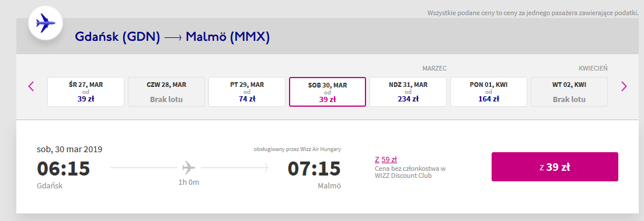The width and height of the screenshot is (644, 221).
Task: Click departure time 06:15
Action: [x=63, y=169]
